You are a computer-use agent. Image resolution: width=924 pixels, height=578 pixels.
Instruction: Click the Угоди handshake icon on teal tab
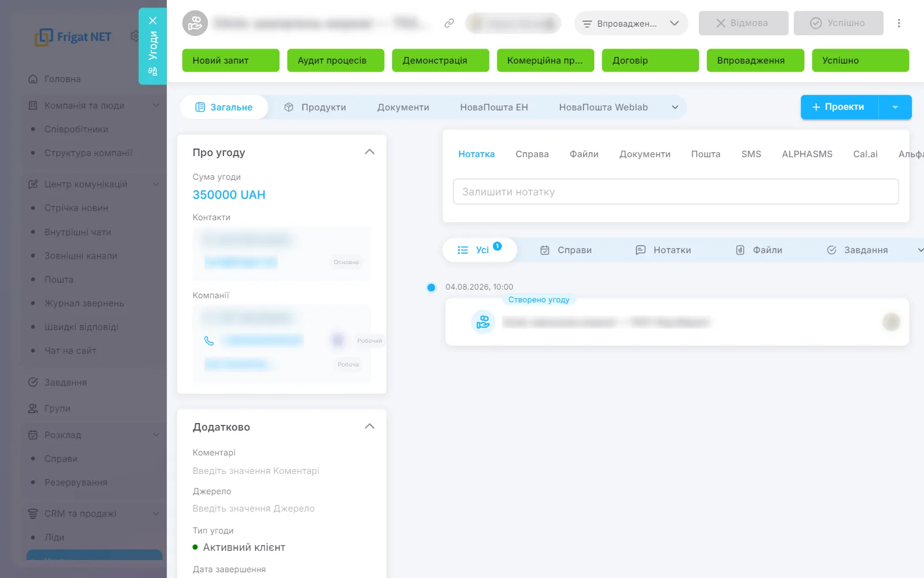point(152,72)
